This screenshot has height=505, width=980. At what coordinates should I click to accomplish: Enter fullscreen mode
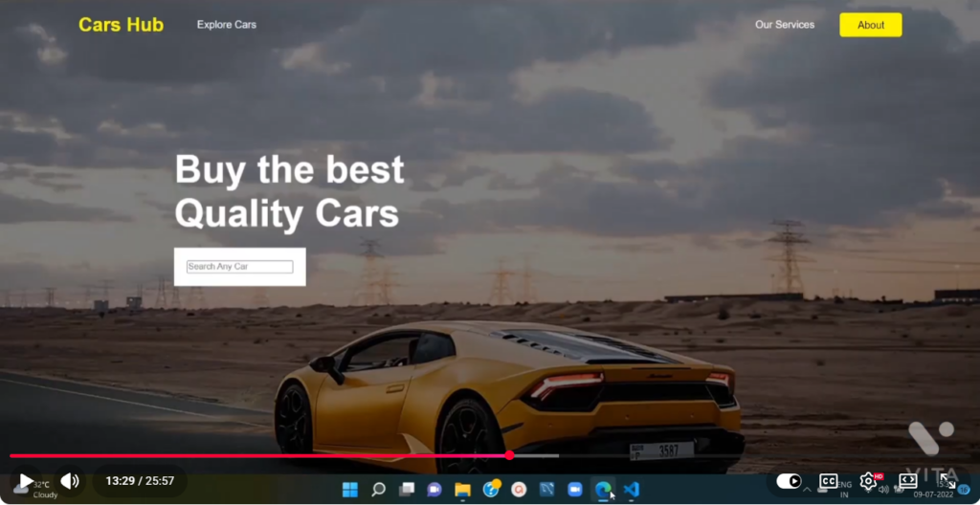coord(947,481)
